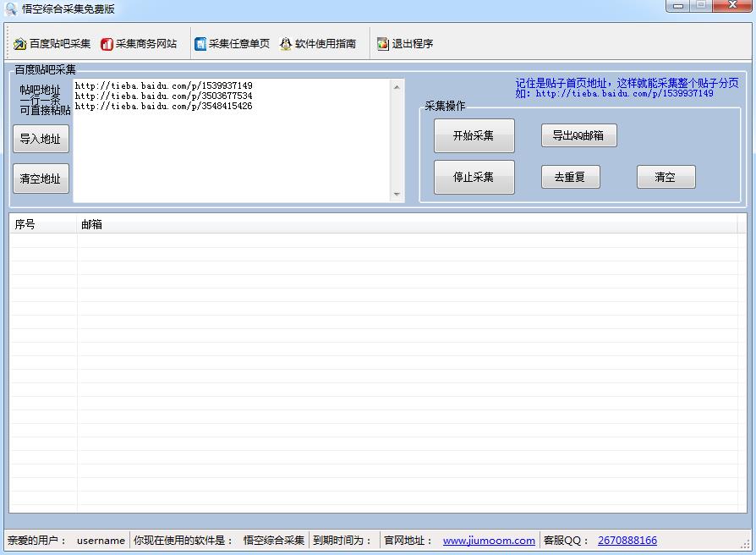Screen dimensions: 756x555
Task: Open www.jiumoom.com official site link
Action: (489, 541)
